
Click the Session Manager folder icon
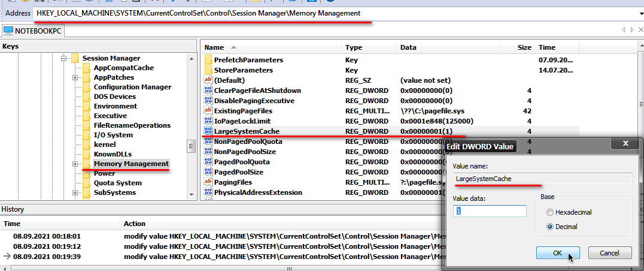click(x=75, y=58)
